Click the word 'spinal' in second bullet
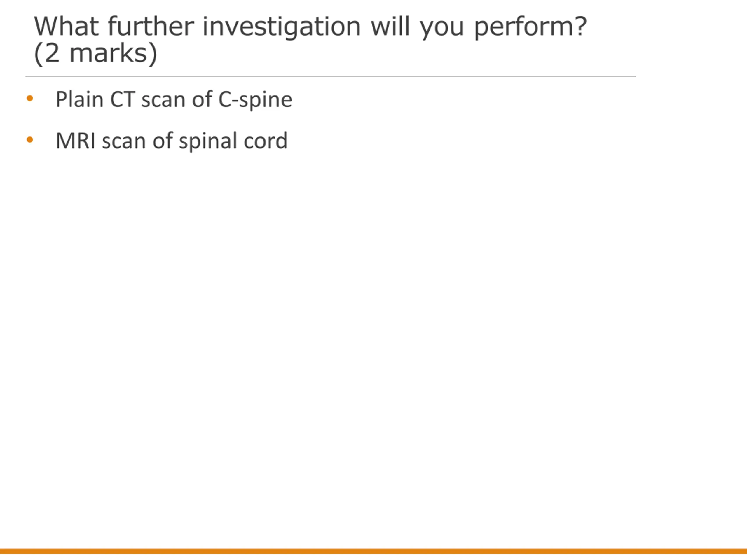The width and height of the screenshot is (747, 560). click(x=208, y=141)
